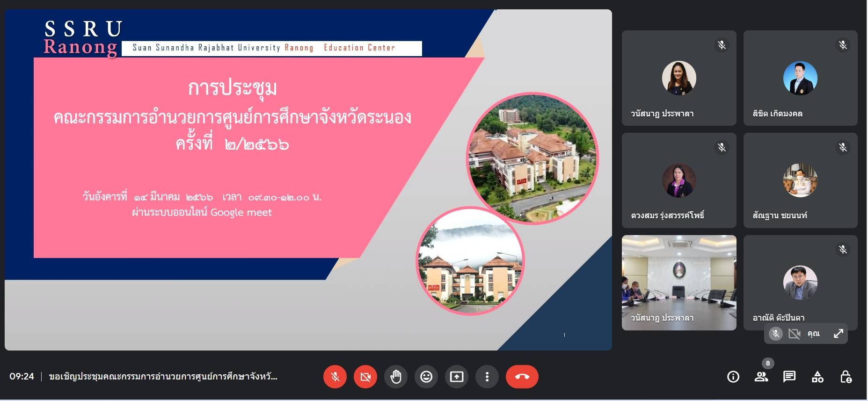Image resolution: width=868 pixels, height=401 pixels.
Task: Expand your self-view tile with arrow icon
Action: click(838, 334)
